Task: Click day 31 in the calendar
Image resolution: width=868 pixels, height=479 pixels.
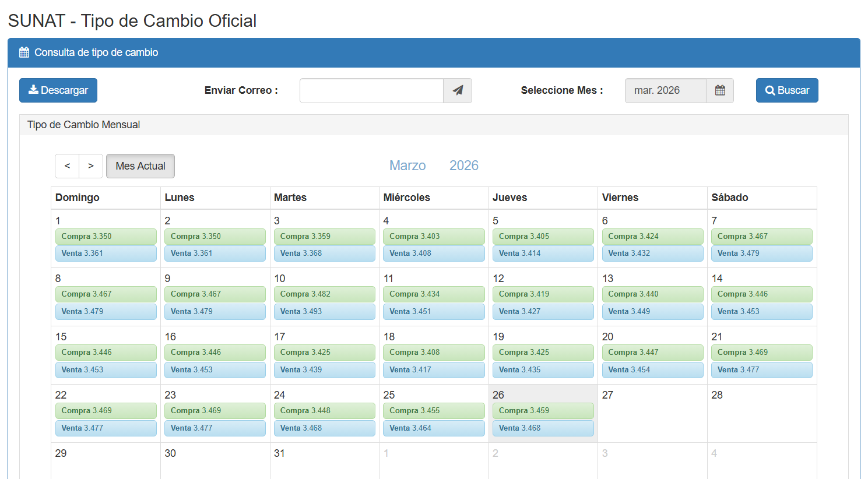Action: point(324,460)
